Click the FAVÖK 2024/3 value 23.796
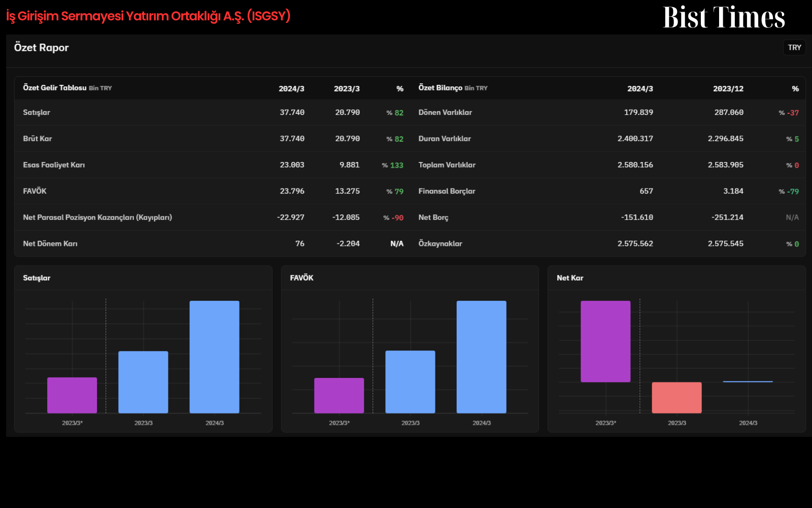The width and height of the screenshot is (812, 508). pyautogui.click(x=292, y=191)
